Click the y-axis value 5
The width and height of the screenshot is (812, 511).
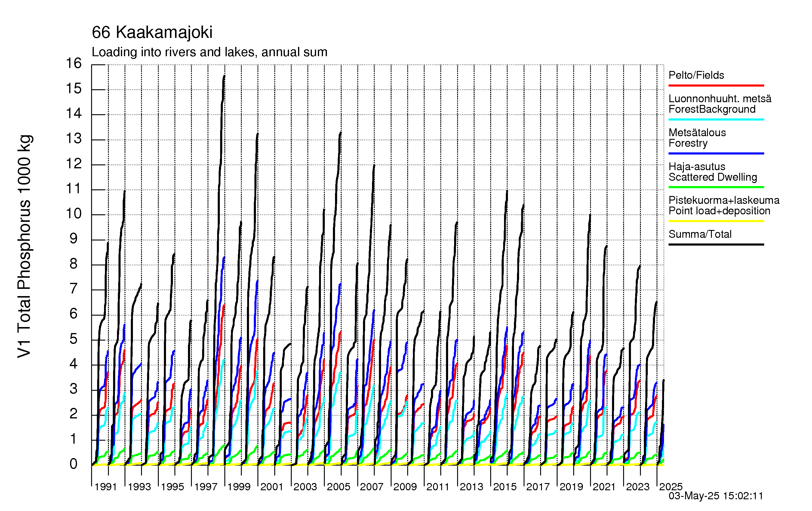(74, 339)
